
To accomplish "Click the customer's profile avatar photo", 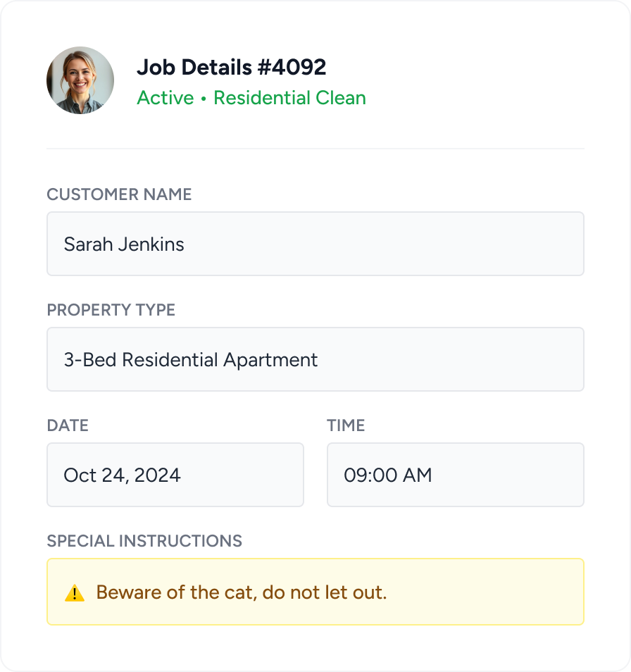I will [80, 80].
